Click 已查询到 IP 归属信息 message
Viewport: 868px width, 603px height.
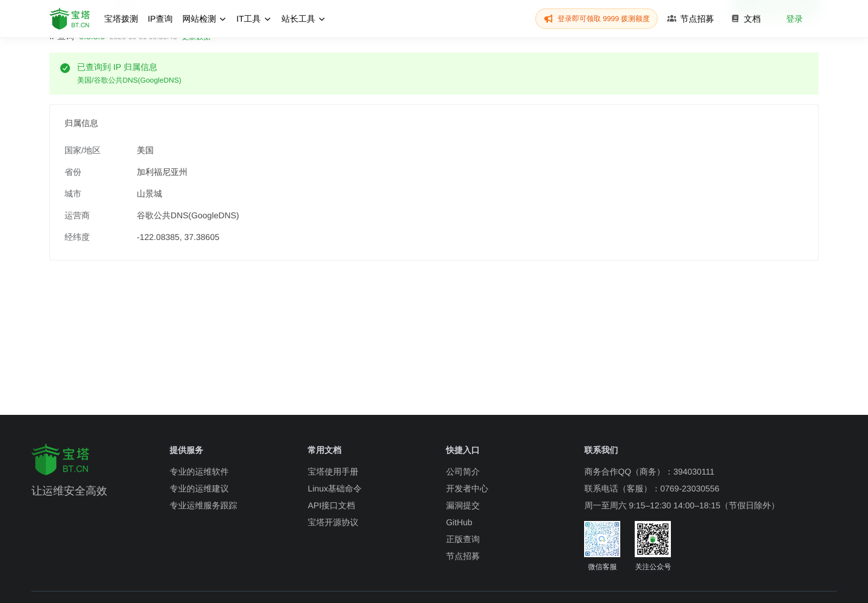click(x=117, y=68)
